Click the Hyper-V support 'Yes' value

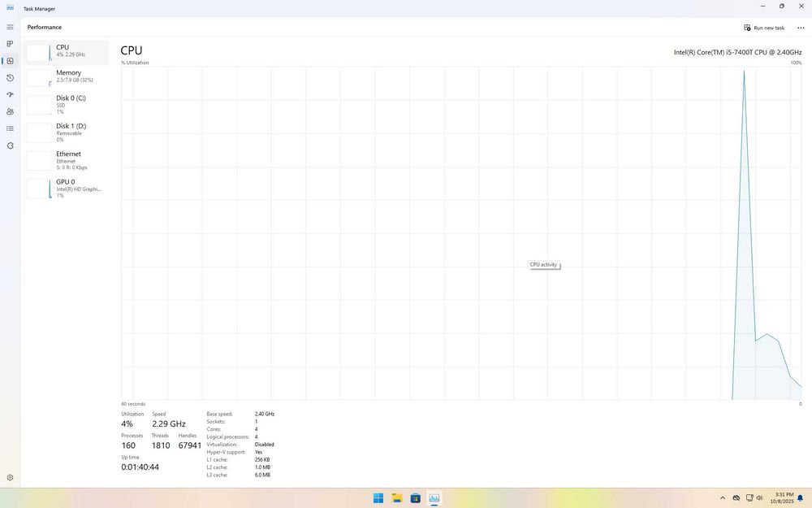258,452
